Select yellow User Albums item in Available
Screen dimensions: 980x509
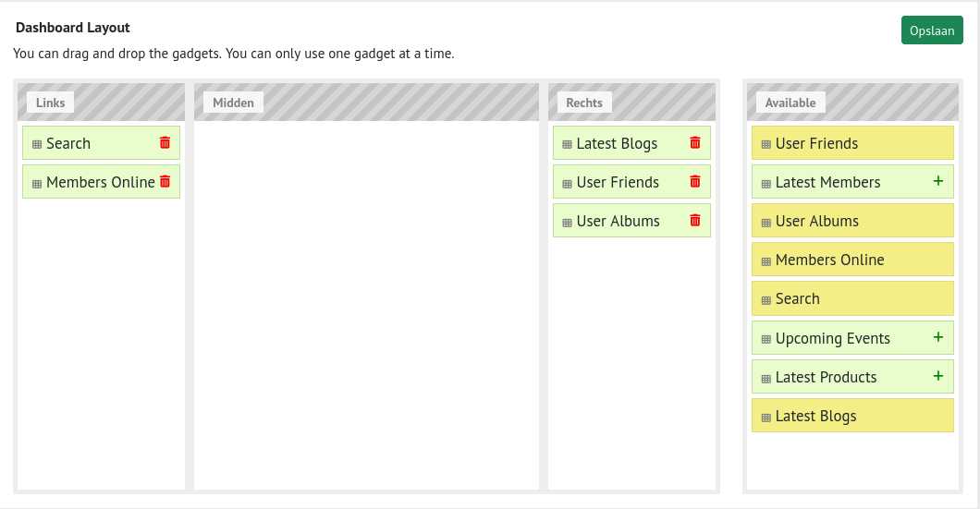852,221
